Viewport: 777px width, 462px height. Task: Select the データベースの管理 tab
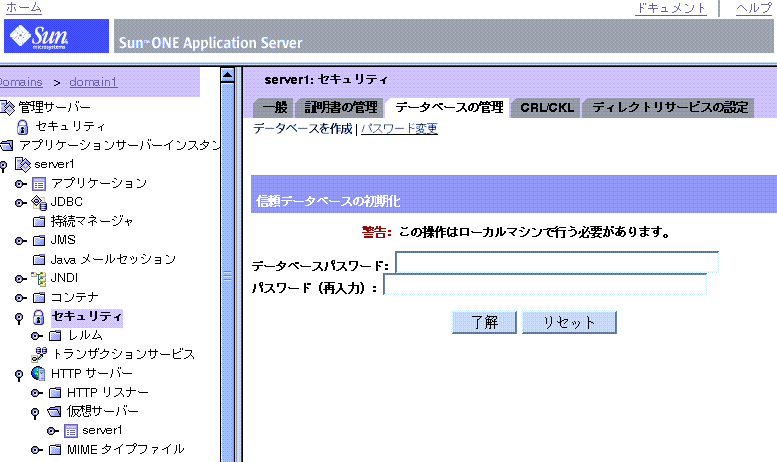coord(448,108)
